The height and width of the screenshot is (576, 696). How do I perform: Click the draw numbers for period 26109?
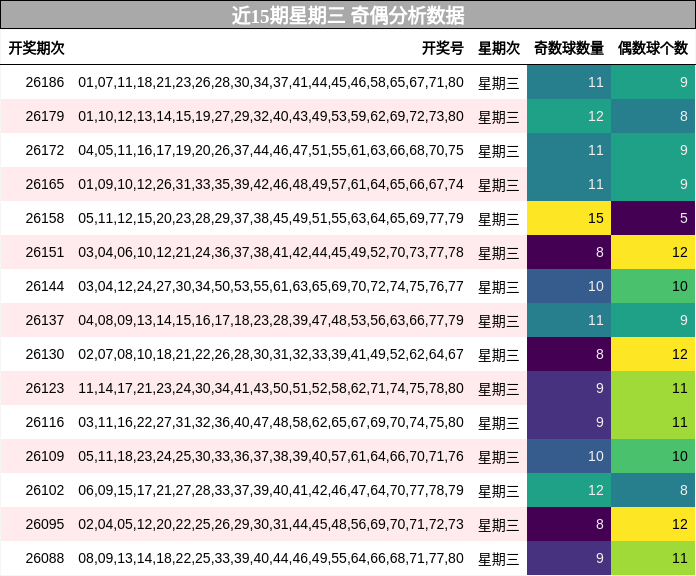pyautogui.click(x=271, y=456)
